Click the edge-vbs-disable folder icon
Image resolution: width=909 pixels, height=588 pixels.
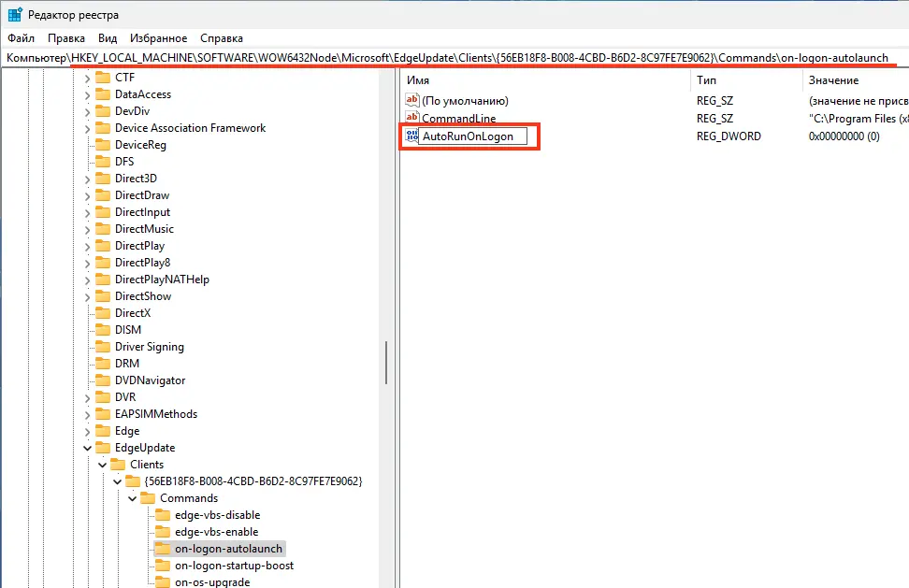click(163, 514)
